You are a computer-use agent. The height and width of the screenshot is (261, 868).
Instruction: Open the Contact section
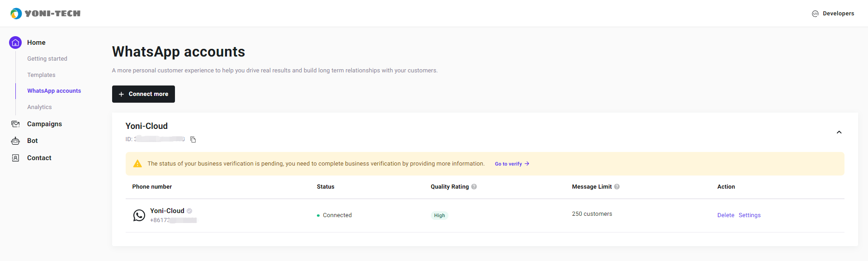click(39, 158)
